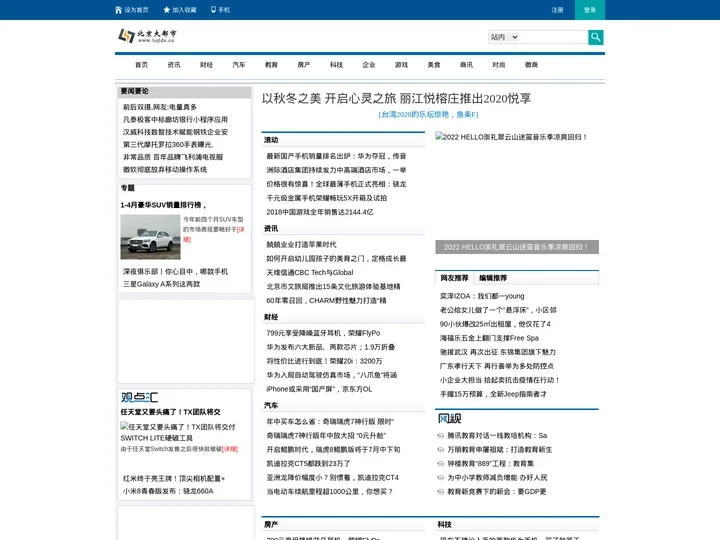
Task: Open 凯迪拉克CT5都跌到23万了 article
Action: [308, 464]
